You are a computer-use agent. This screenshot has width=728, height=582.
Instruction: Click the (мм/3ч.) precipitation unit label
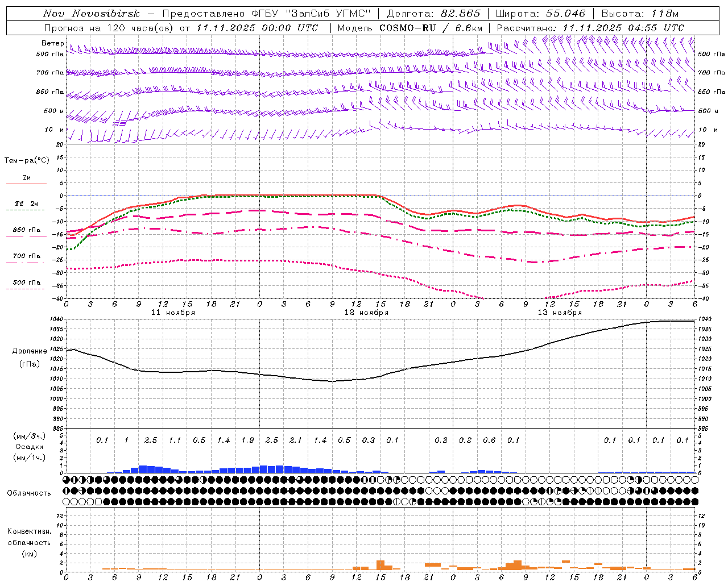[30, 436]
